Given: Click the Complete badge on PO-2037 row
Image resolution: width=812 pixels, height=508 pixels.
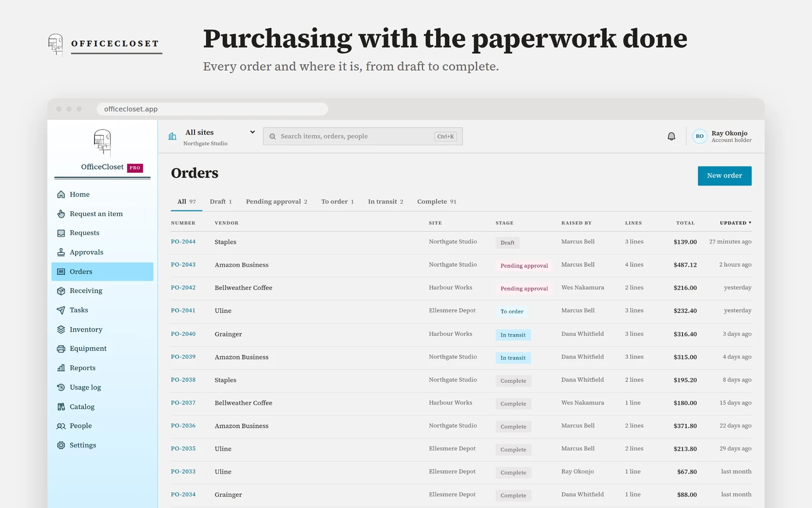Looking at the screenshot, I should point(513,404).
